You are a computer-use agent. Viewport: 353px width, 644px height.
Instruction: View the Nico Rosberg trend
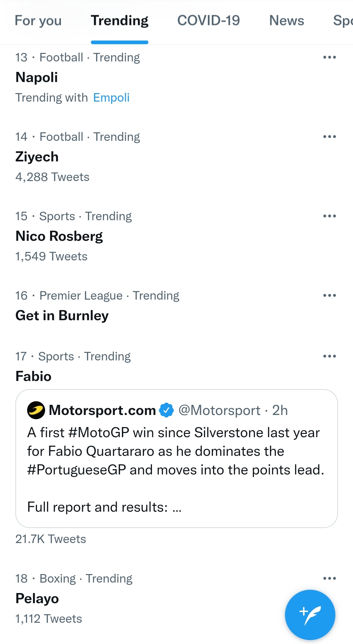[x=59, y=236]
